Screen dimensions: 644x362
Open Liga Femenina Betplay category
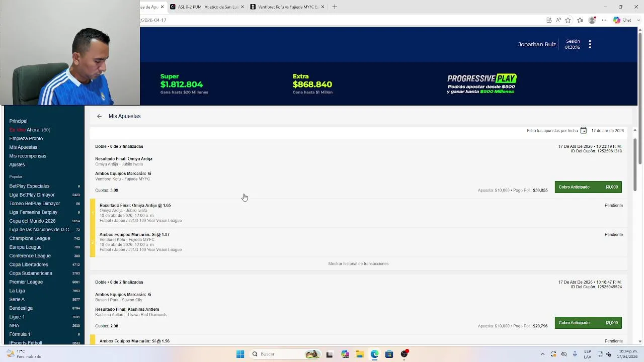click(x=44, y=212)
